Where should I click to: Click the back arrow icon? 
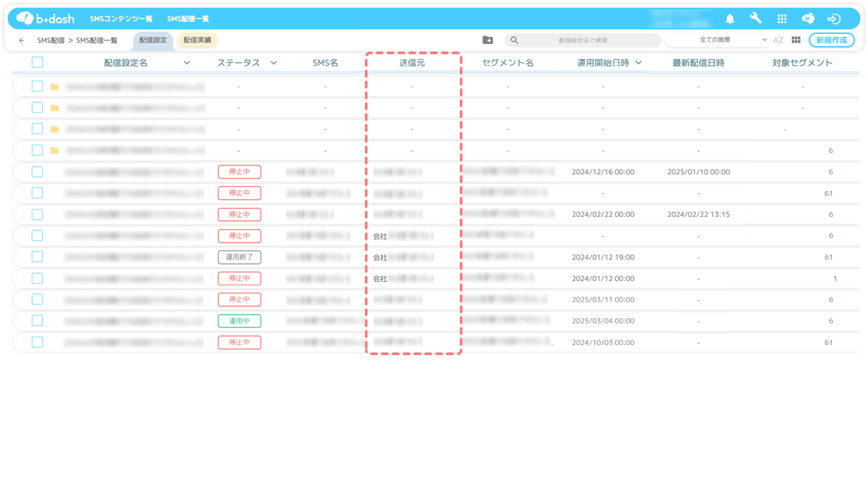(x=22, y=41)
